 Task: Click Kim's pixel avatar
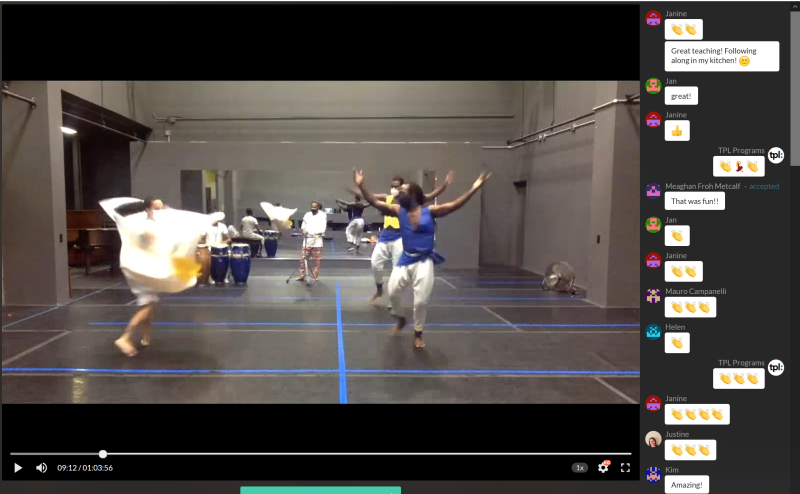pos(653,475)
